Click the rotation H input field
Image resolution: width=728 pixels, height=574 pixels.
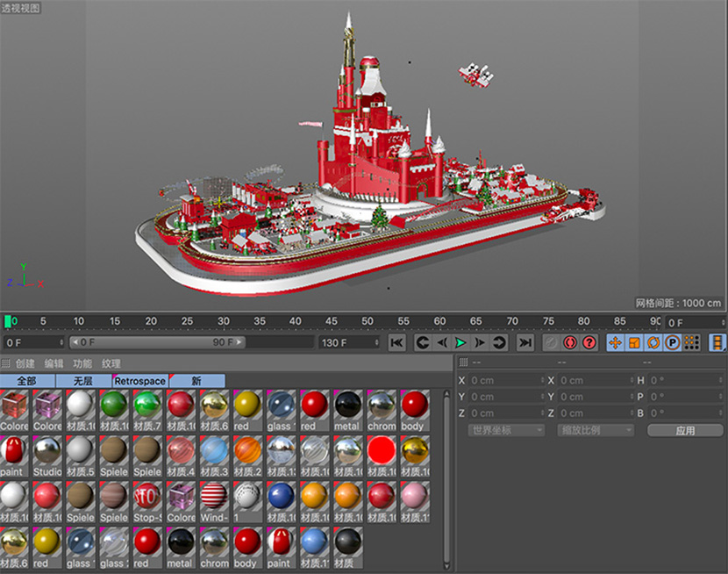(685, 380)
